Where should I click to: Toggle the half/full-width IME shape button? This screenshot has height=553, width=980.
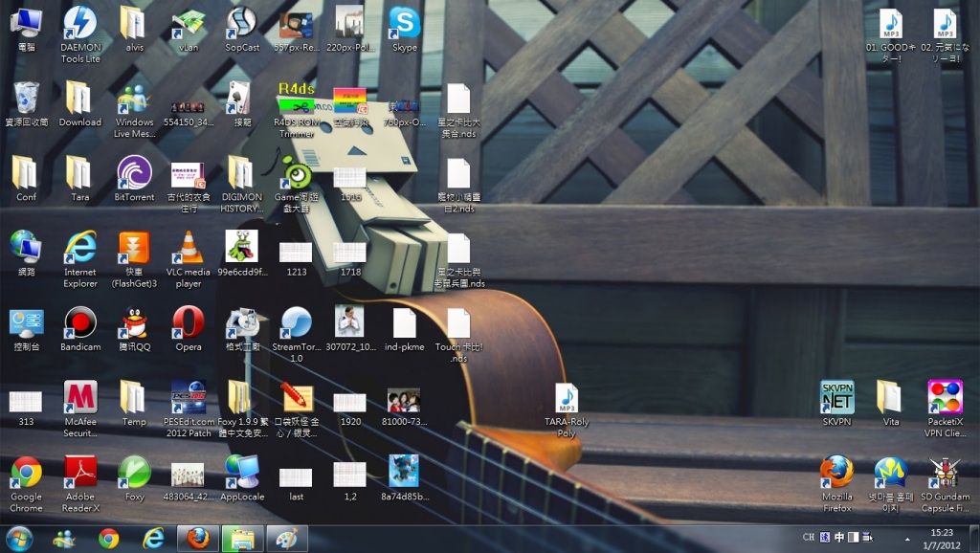(x=854, y=538)
